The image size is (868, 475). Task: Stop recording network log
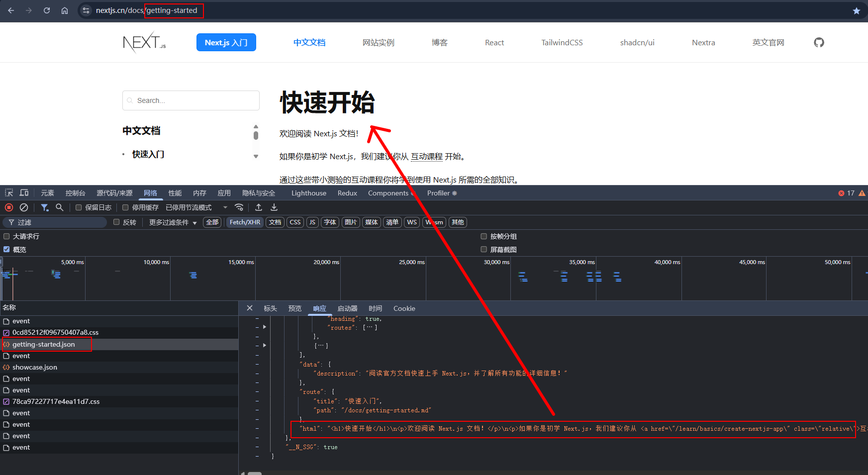(x=9, y=207)
